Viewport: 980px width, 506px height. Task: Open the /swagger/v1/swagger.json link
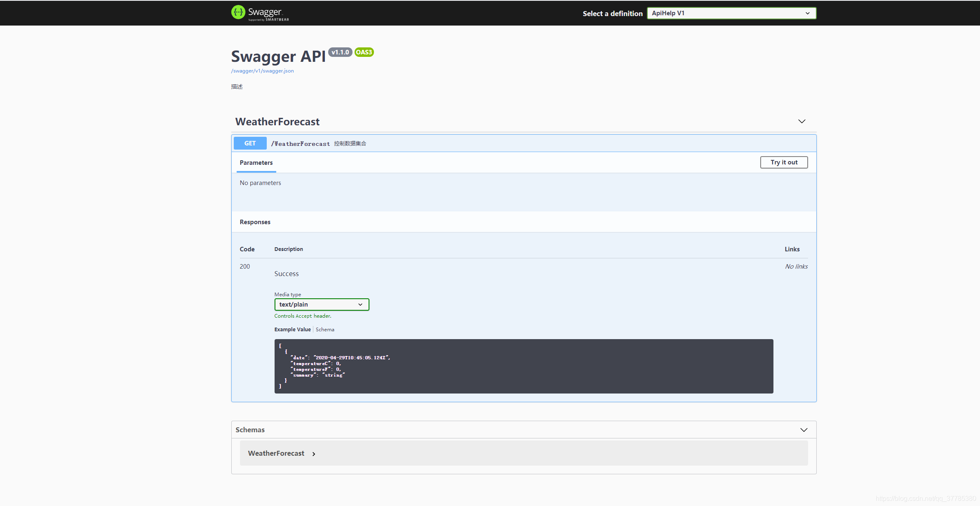[x=262, y=71]
